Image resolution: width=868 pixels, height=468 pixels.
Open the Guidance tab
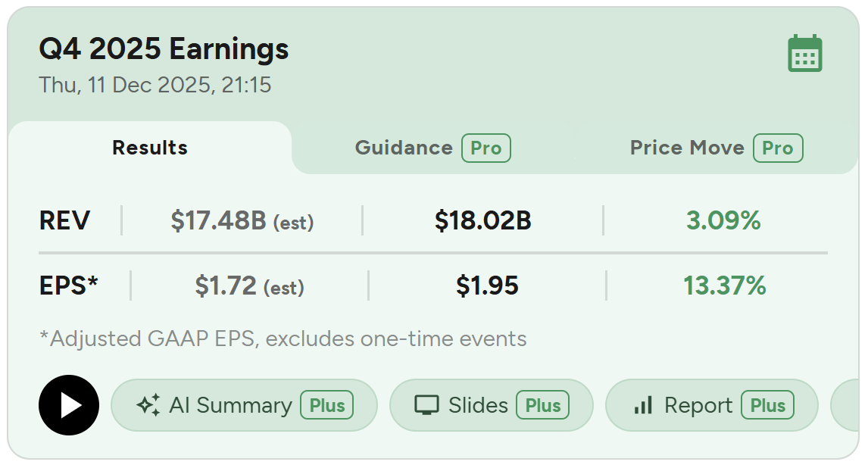[x=404, y=148]
